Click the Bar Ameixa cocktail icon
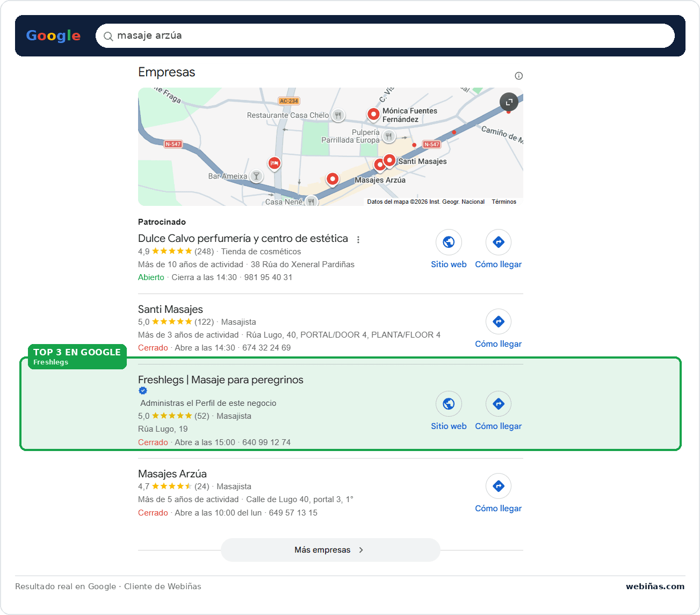 [257, 176]
